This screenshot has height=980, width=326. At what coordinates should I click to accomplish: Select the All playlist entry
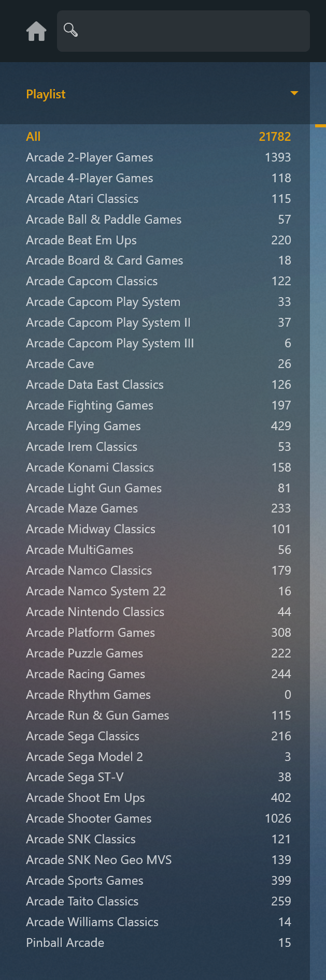tap(34, 137)
